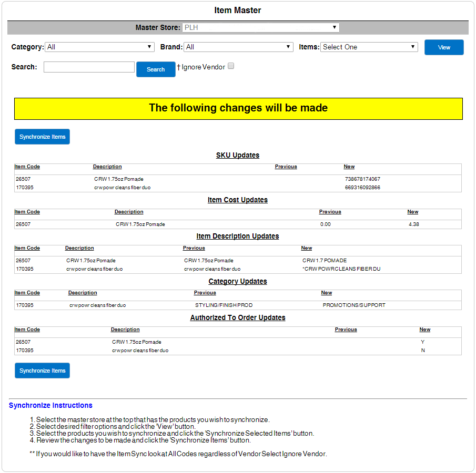Expand the Category dropdown

(99, 47)
